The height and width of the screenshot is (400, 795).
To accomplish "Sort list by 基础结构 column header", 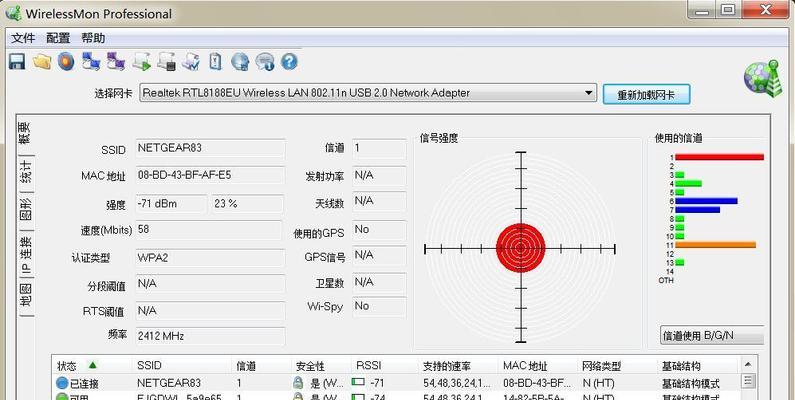I will pyautogui.click(x=697, y=366).
